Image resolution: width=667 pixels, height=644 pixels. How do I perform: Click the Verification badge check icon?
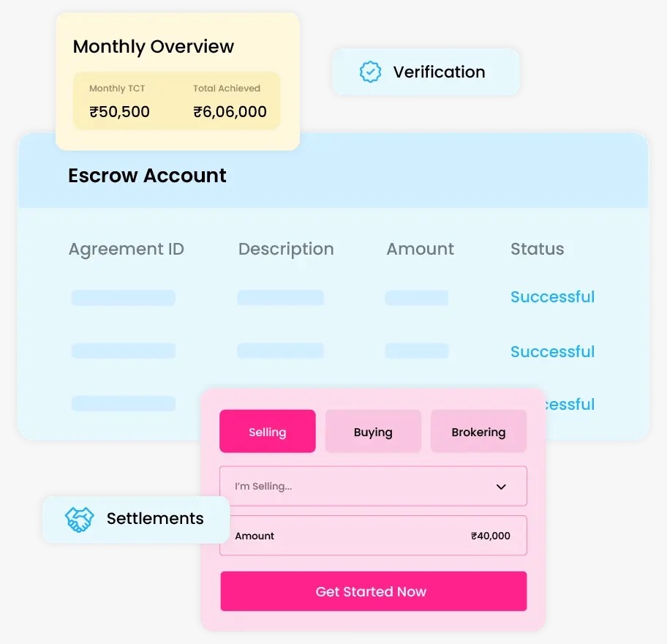(x=371, y=72)
